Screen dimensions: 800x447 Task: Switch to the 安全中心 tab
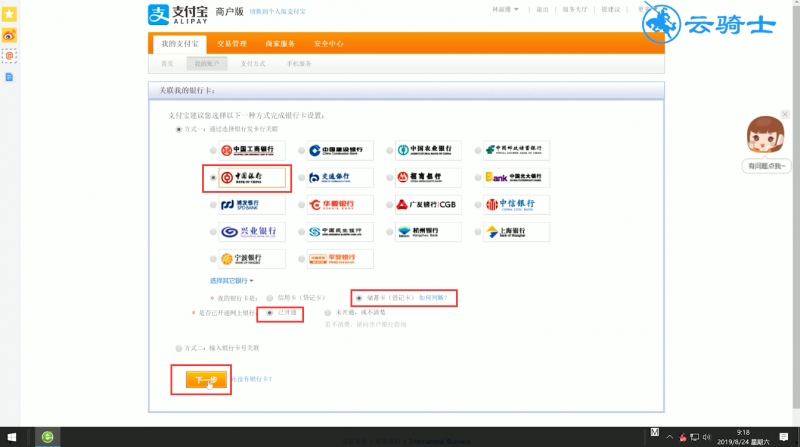point(329,44)
